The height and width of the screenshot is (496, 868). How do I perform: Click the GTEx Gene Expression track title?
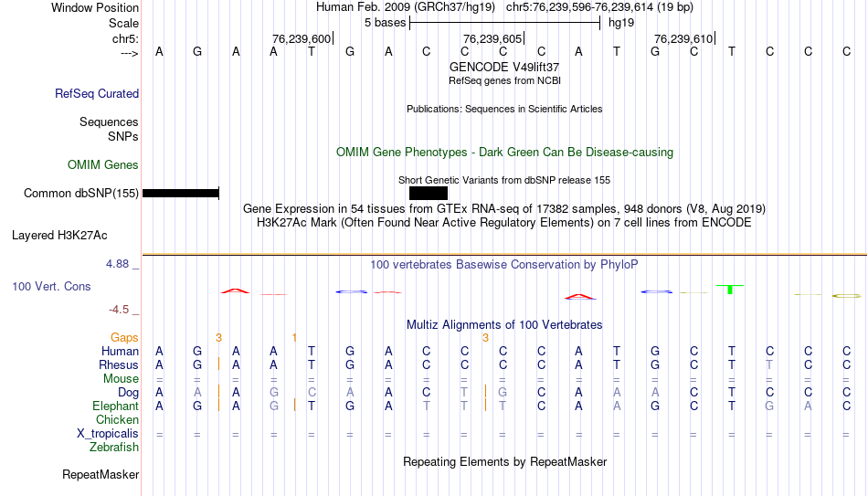click(x=504, y=208)
